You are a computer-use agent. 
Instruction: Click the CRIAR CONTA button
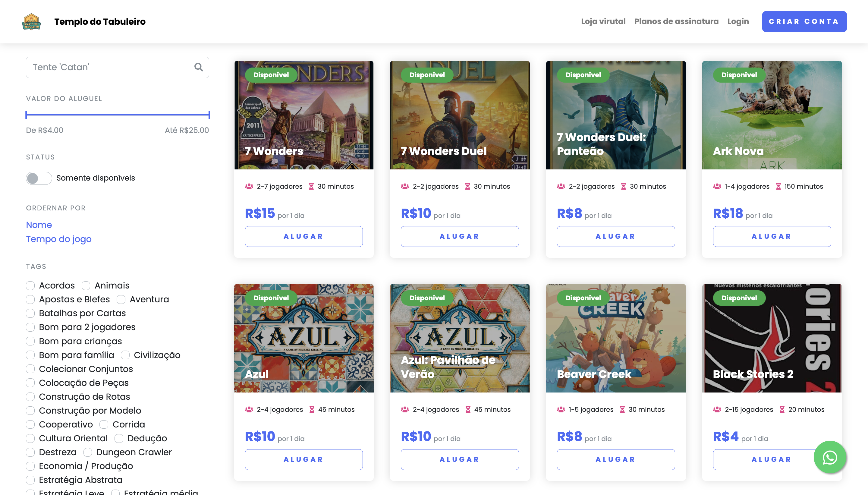click(x=804, y=21)
